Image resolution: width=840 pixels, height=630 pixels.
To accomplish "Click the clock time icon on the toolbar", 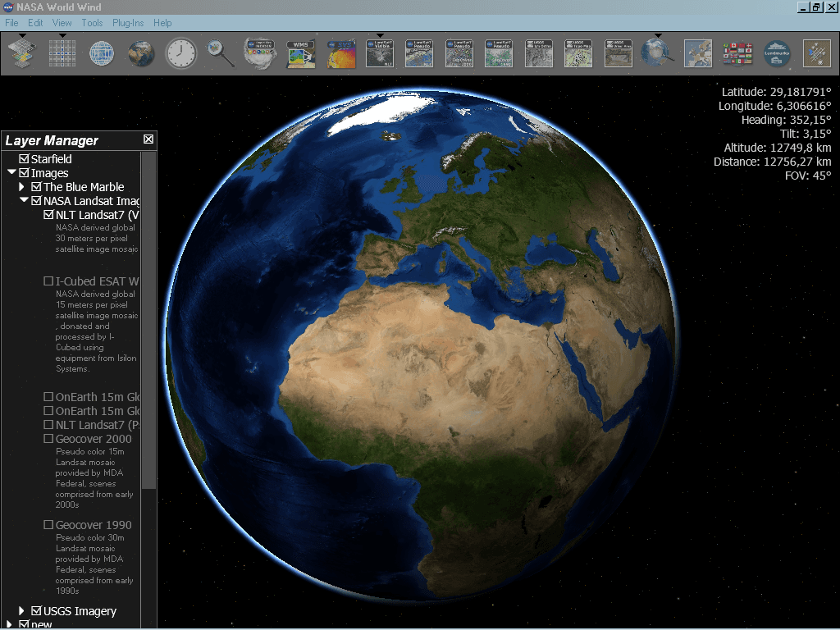I will point(180,53).
